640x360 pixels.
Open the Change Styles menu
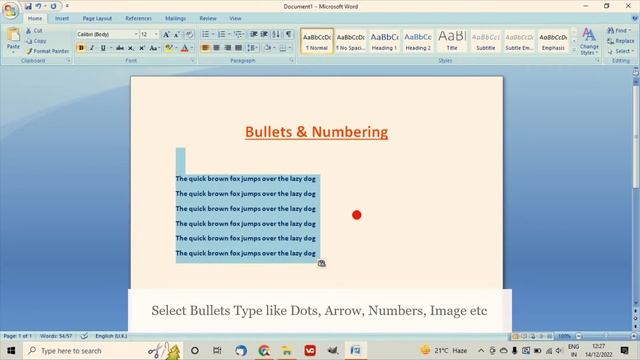click(589, 41)
